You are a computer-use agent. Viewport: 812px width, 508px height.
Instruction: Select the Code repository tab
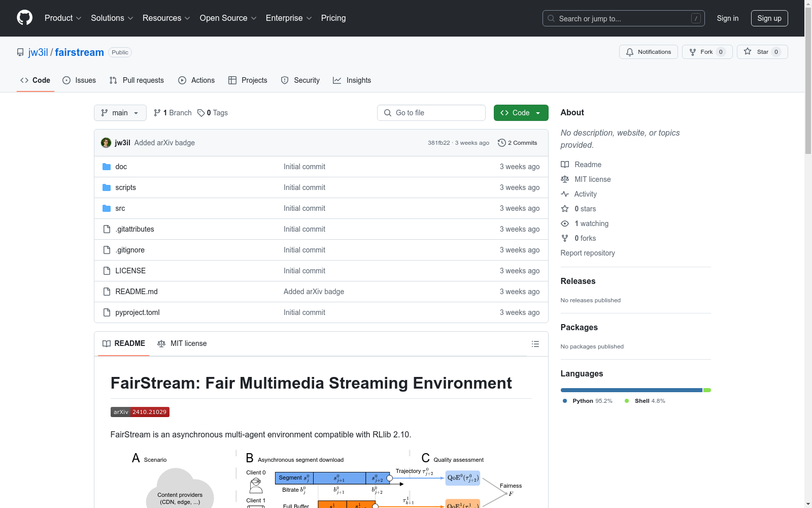coord(35,80)
